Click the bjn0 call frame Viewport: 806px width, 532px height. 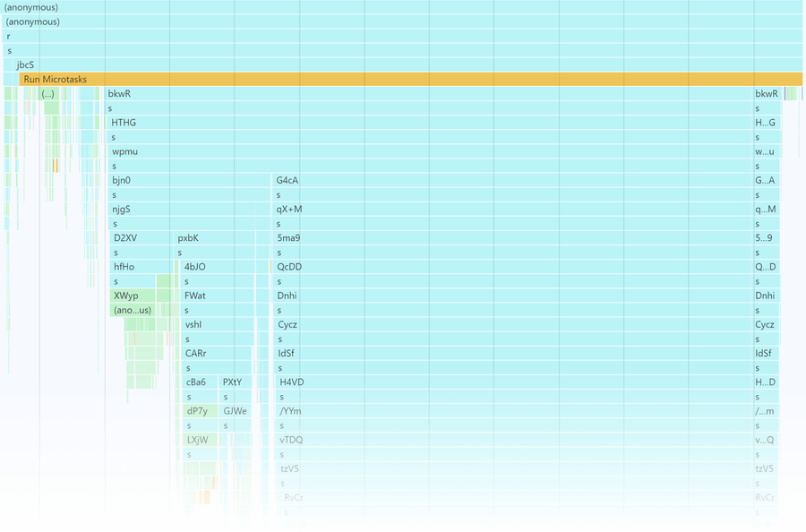[189, 180]
